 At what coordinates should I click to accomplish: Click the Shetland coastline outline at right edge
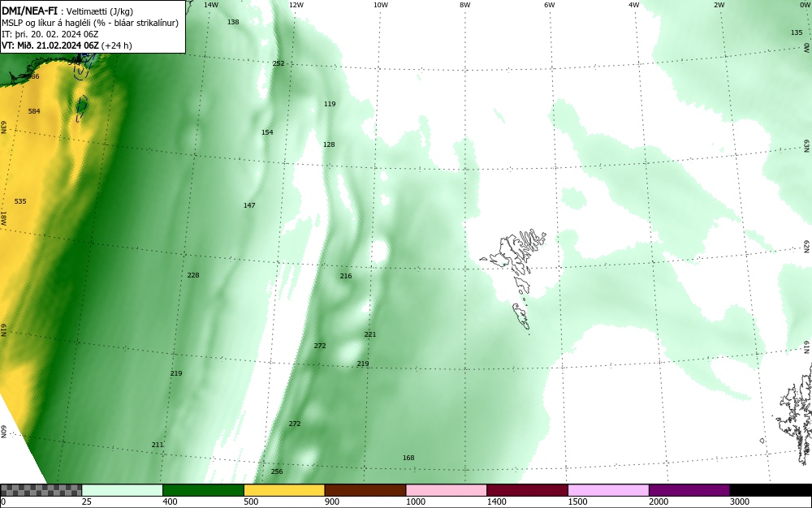pyautogui.click(x=795, y=414)
